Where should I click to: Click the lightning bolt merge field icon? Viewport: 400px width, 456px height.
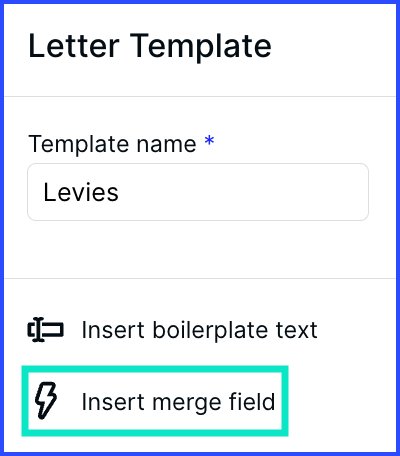46,401
